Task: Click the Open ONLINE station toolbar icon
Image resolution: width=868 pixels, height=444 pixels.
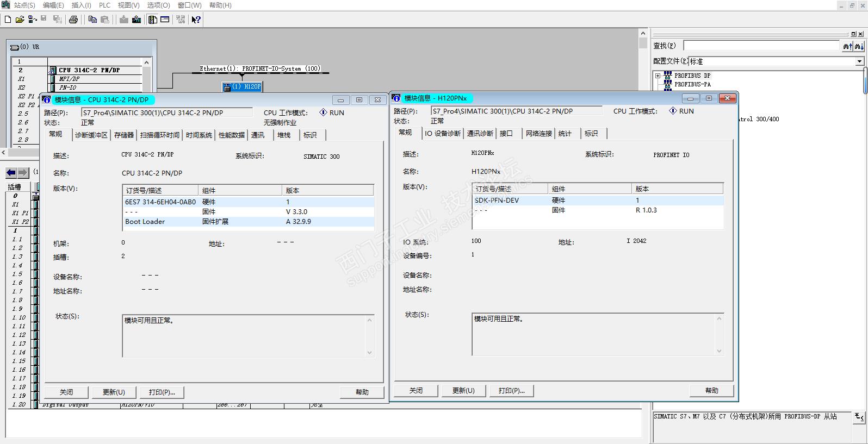Action: (32, 20)
